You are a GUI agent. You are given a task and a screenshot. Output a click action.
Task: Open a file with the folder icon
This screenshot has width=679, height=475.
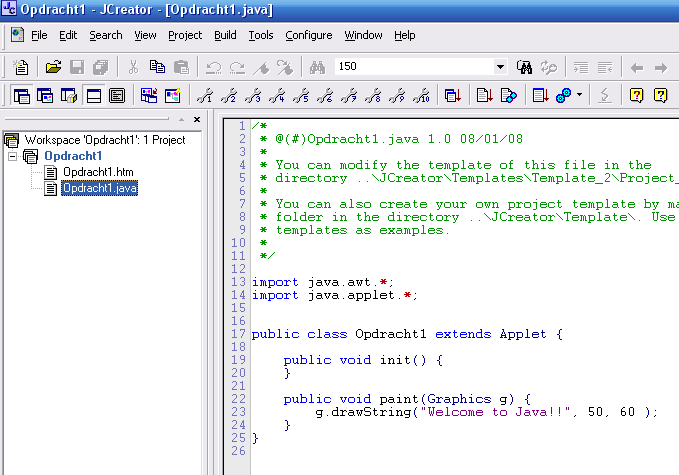[x=53, y=68]
